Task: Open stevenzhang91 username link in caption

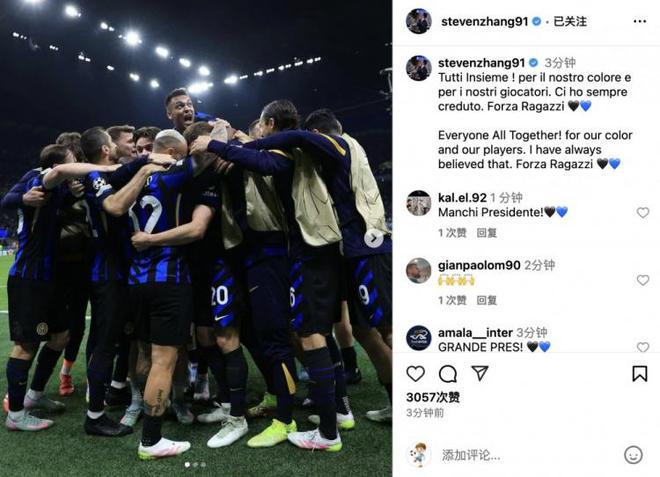Action: (x=482, y=63)
